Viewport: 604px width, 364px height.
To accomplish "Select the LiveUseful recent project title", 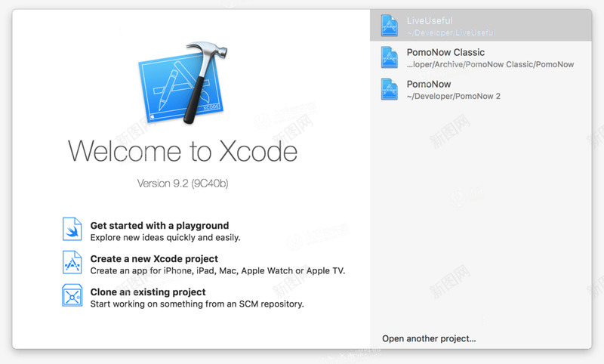I will [x=430, y=20].
